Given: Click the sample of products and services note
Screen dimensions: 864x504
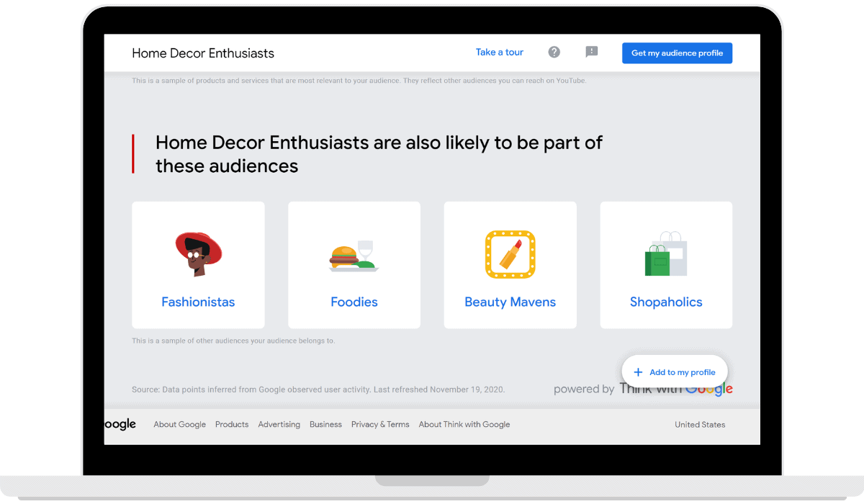Looking at the screenshot, I should pos(359,81).
